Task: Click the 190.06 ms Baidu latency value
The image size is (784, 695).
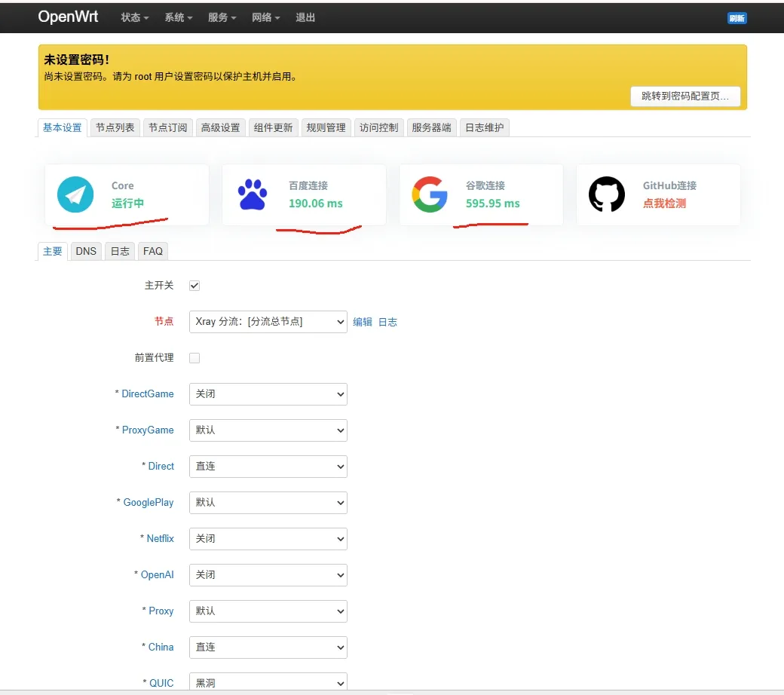Action: (x=316, y=204)
